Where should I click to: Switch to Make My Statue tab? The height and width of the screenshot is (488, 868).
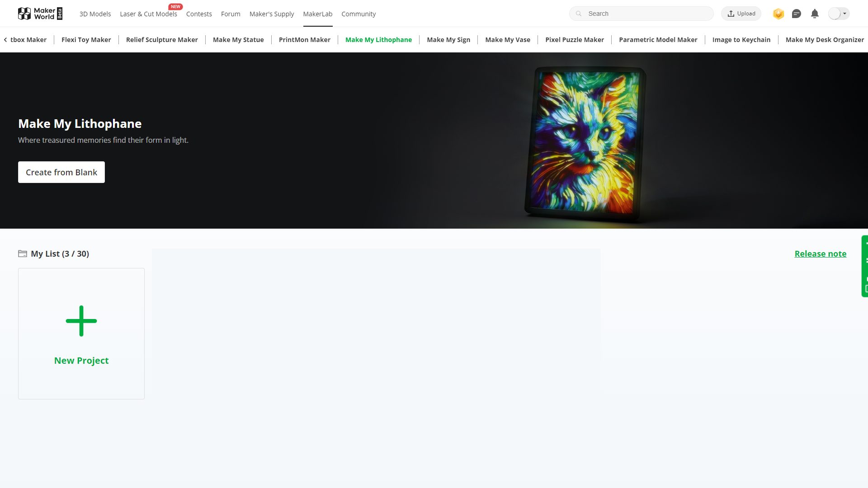(x=238, y=40)
